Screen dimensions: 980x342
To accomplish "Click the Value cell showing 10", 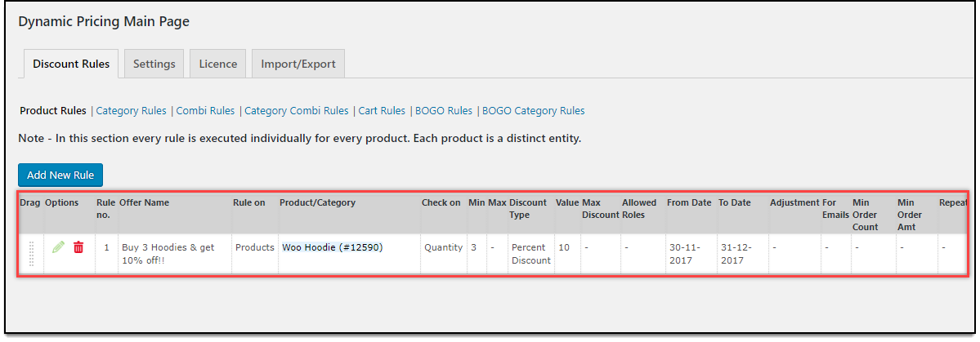I will (x=564, y=247).
